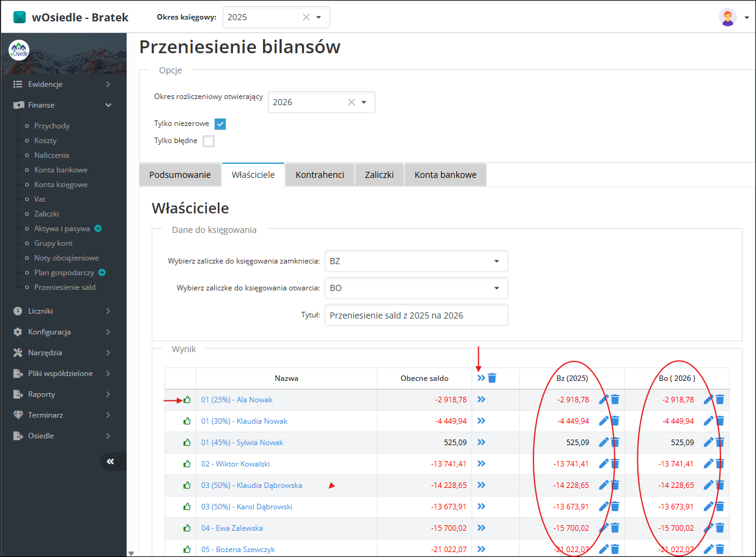Screen dimensions: 756x557
Task: Expand the Okres rozliczeniowy otwierający dropdown
Action: (364, 102)
